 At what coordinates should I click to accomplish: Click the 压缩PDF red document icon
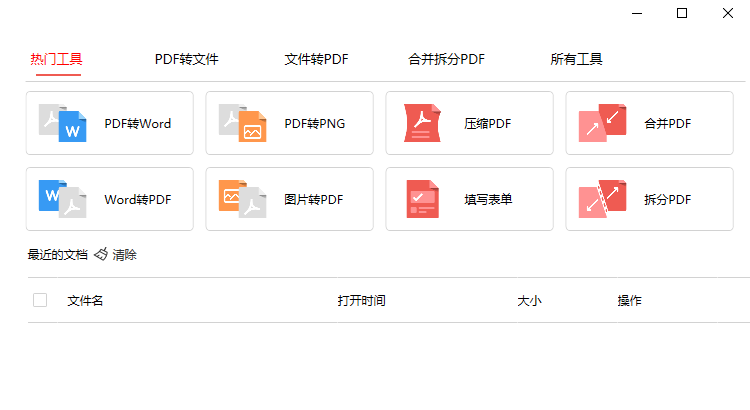[422, 123]
